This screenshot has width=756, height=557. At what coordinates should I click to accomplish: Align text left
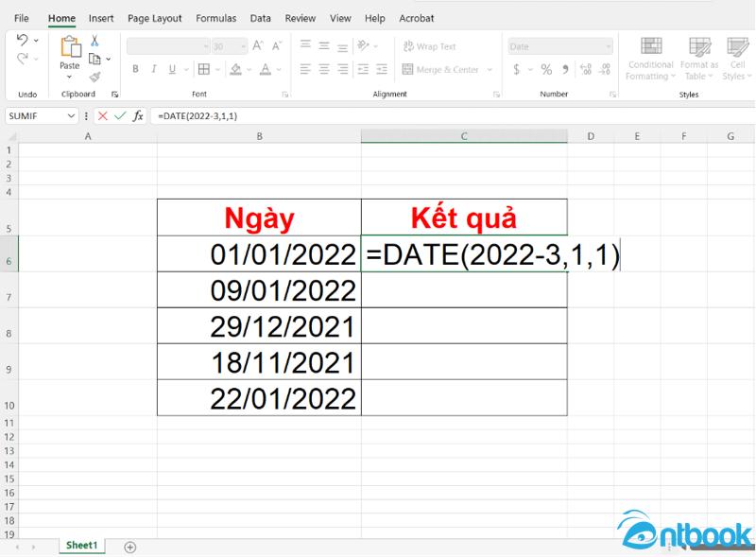[x=305, y=69]
